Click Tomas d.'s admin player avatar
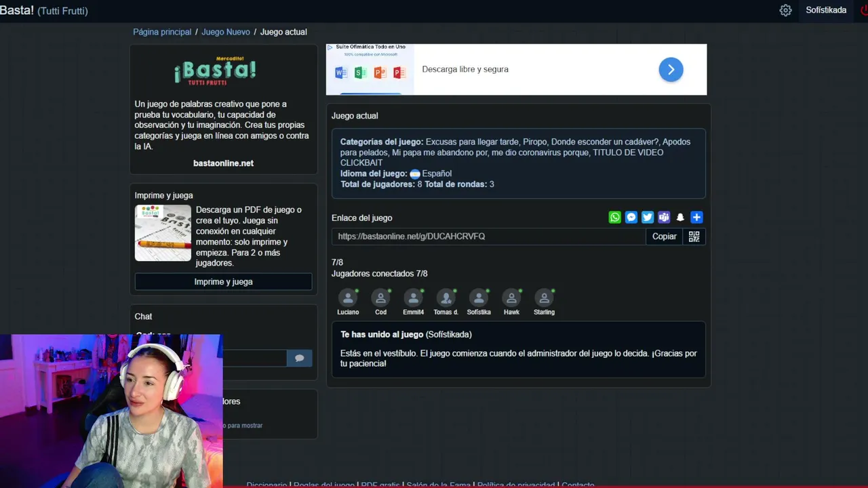 coord(446,298)
